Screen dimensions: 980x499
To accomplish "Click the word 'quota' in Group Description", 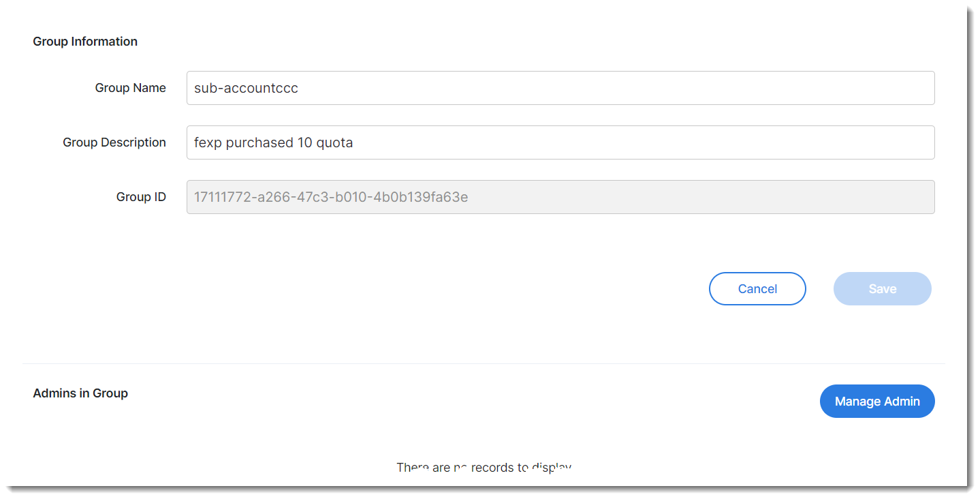I will (334, 143).
